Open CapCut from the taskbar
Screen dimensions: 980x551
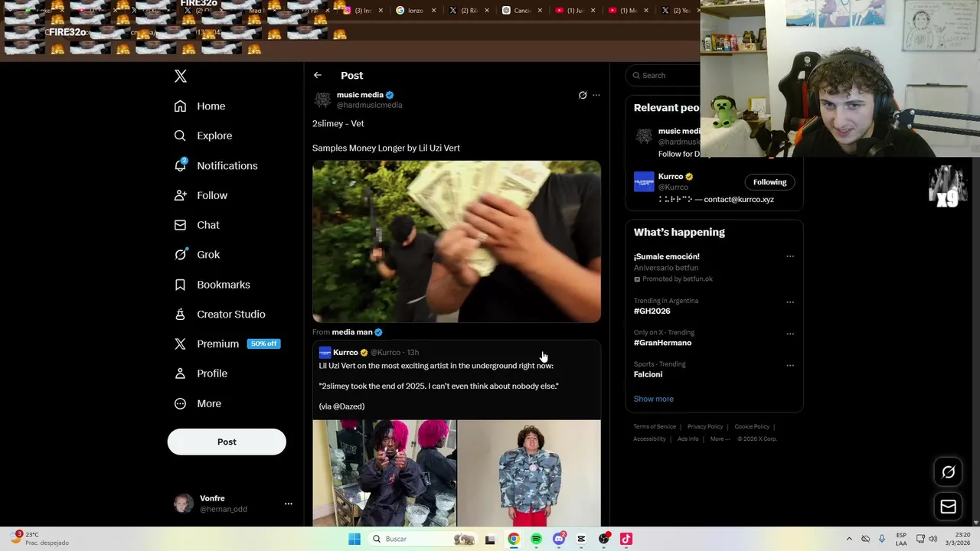tap(581, 539)
